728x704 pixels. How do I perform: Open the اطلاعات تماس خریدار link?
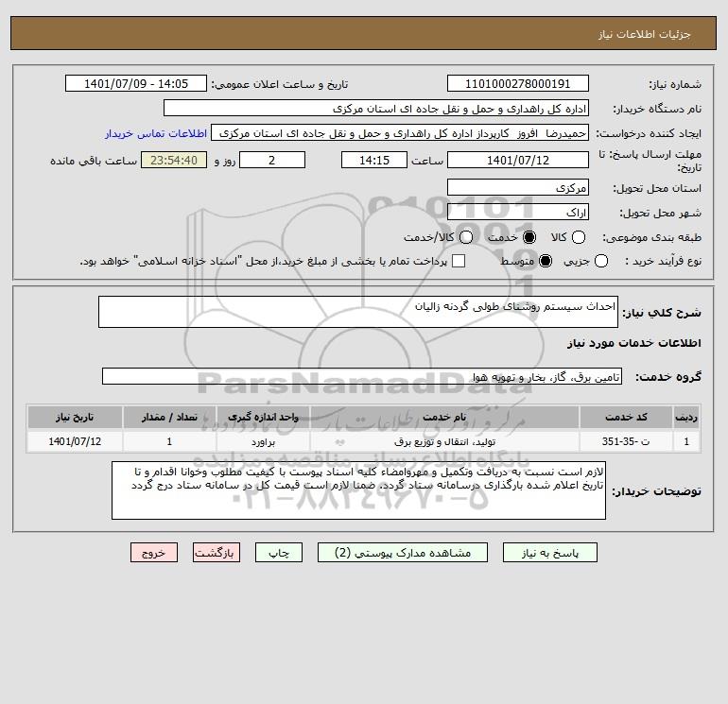click(156, 133)
